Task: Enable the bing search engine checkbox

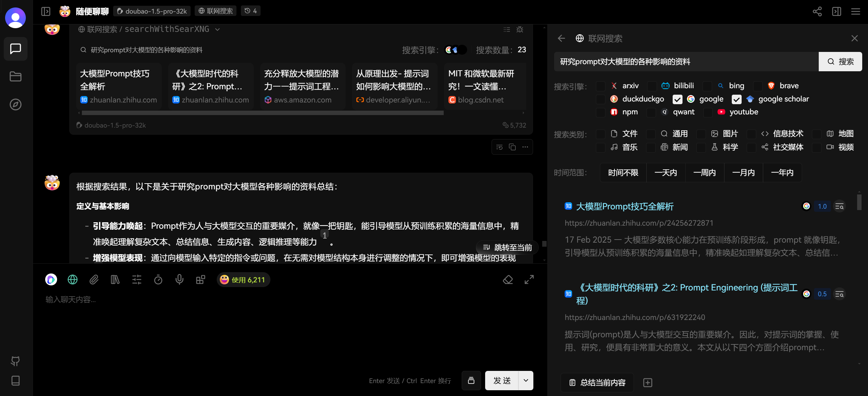Action: [x=707, y=86]
